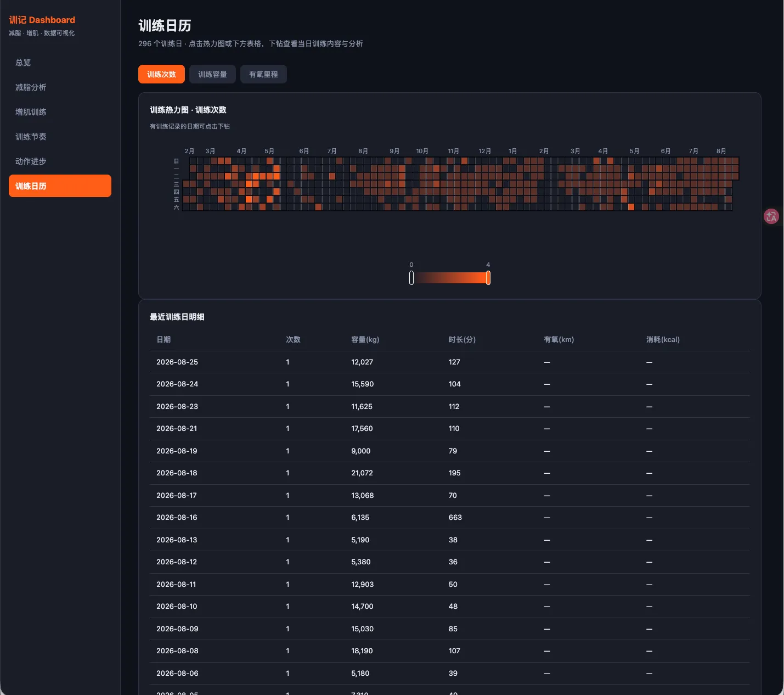Open the 2026-08-16 training row
This screenshot has width=784, height=695.
click(450, 518)
